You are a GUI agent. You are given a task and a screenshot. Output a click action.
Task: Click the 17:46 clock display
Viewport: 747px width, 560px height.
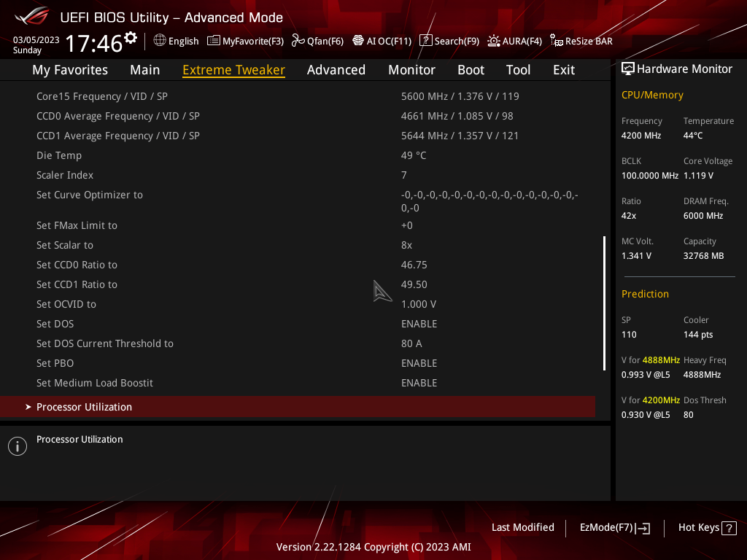coord(94,43)
